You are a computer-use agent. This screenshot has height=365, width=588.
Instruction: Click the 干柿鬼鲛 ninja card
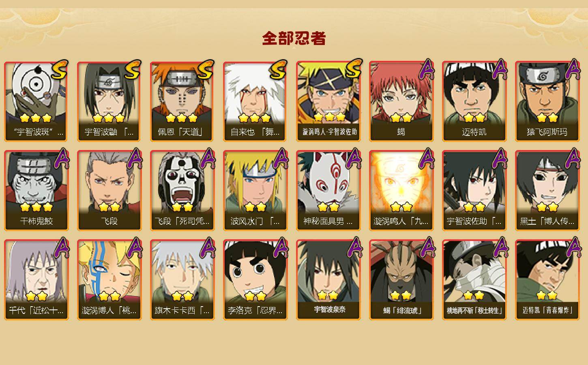pos(36,191)
